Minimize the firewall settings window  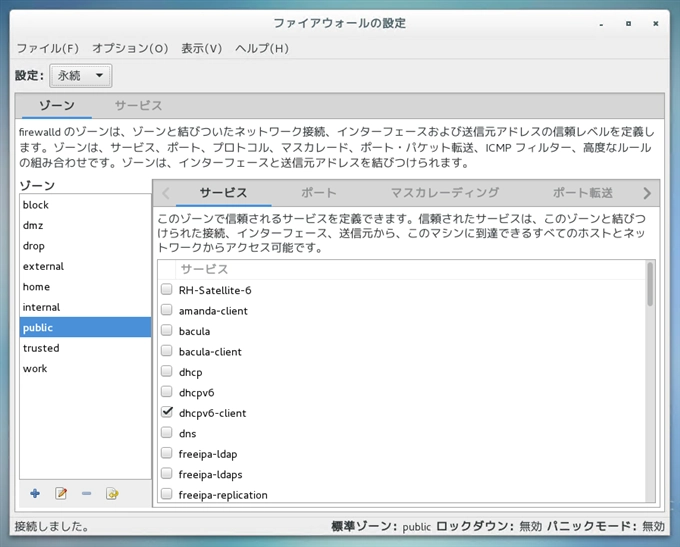[601, 24]
